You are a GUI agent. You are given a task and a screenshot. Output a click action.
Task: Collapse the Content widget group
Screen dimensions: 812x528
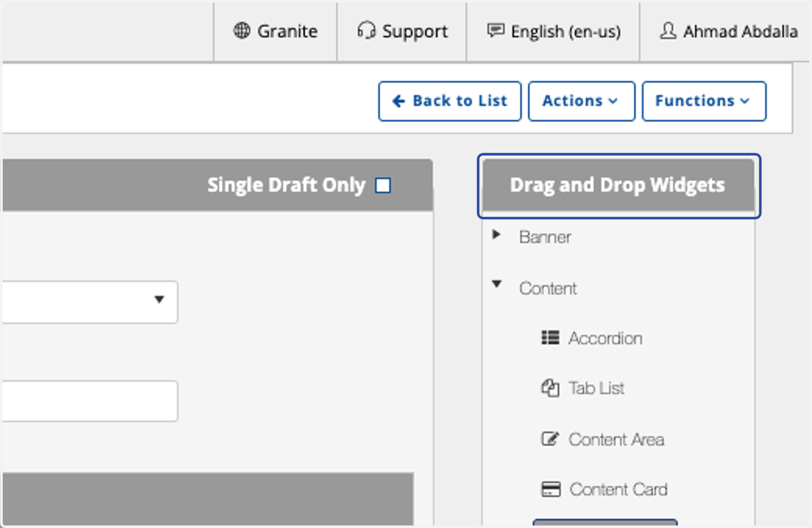tap(497, 285)
